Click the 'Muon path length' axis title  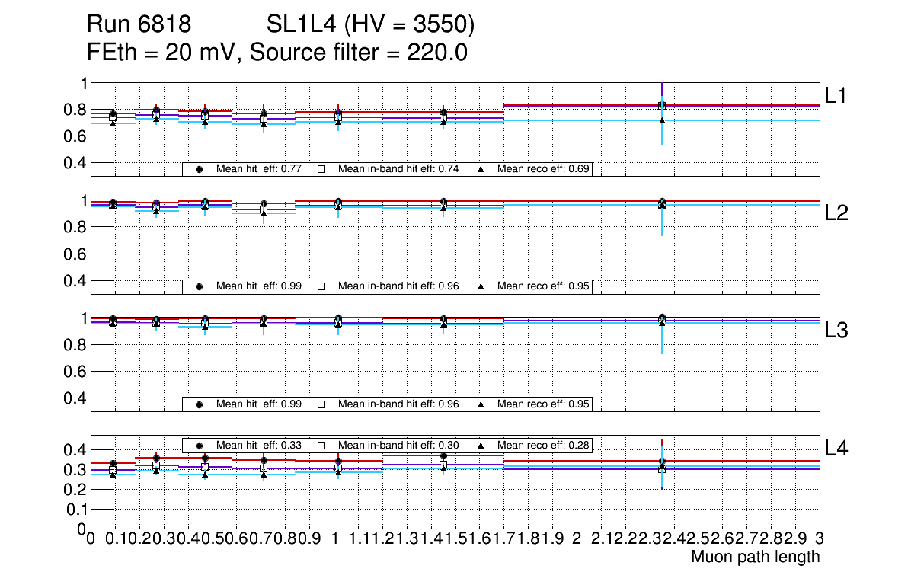(x=755, y=557)
